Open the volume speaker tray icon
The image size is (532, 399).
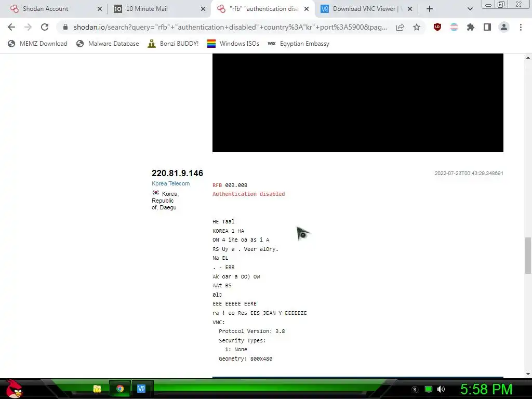point(441,389)
